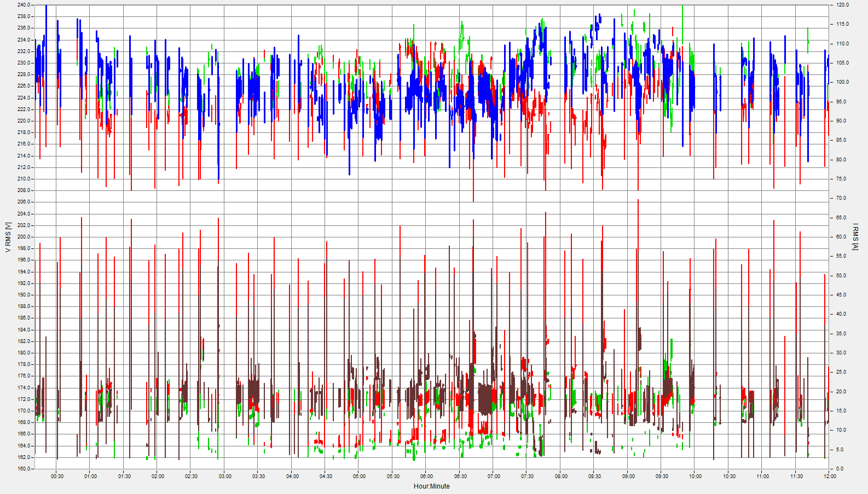Click the 180.0 voltage axis value
The height and width of the screenshot is (494, 868).
24,353
